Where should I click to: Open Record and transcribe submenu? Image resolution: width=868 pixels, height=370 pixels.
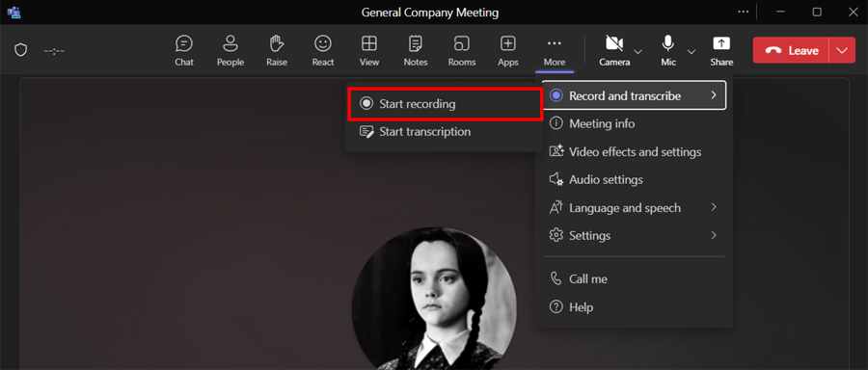pos(634,95)
